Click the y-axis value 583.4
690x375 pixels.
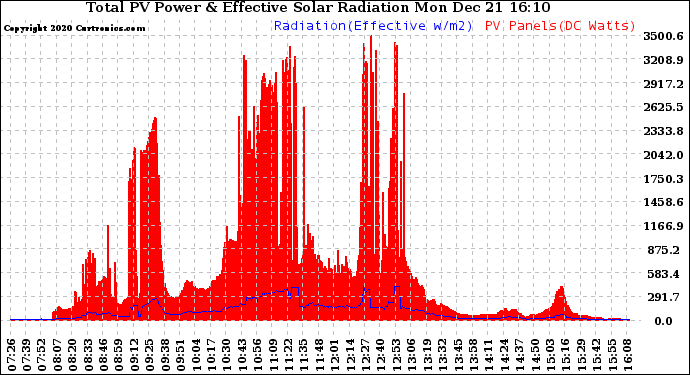pos(665,274)
